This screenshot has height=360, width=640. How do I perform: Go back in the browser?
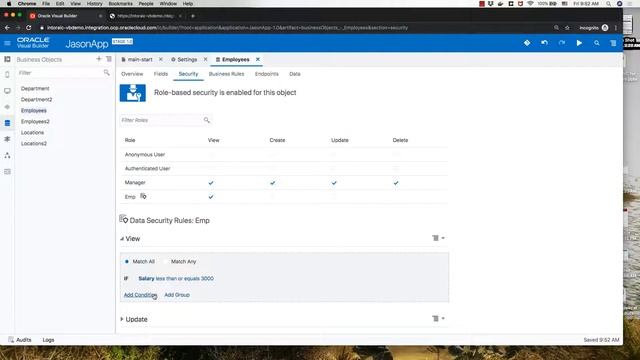pos(7,28)
